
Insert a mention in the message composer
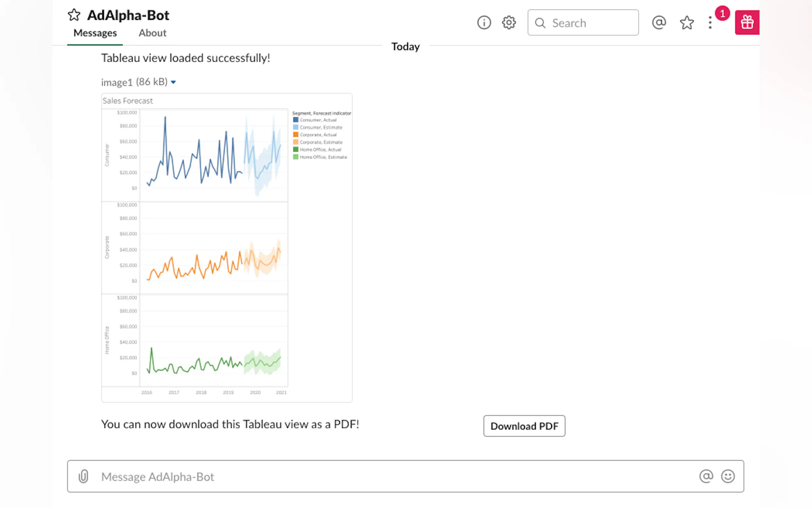[706, 476]
